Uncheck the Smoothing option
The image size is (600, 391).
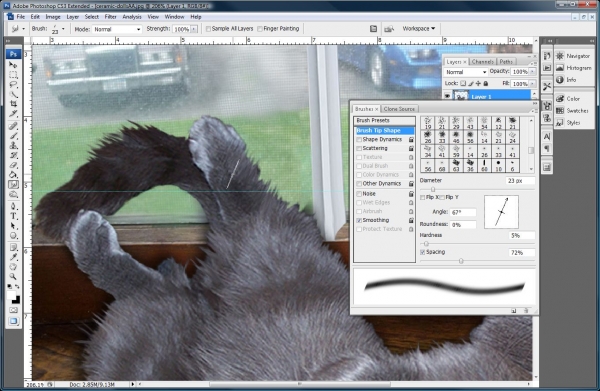click(359, 220)
